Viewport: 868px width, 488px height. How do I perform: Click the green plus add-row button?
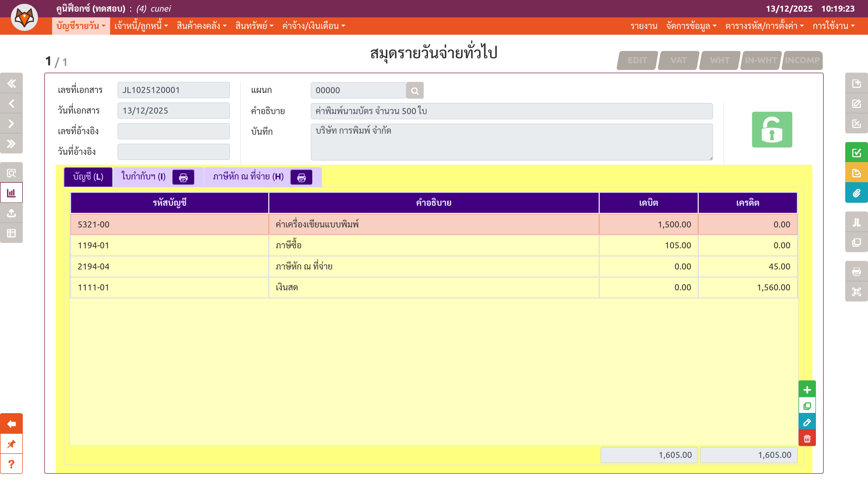coord(807,390)
